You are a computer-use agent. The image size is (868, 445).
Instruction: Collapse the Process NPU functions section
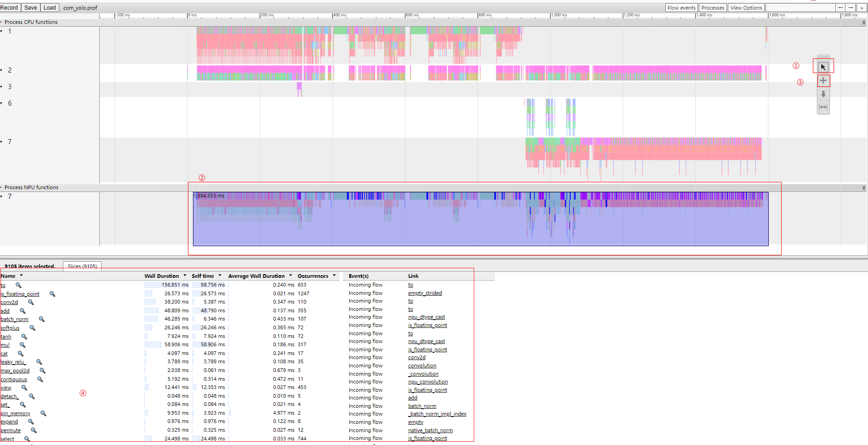pyautogui.click(x=1, y=187)
